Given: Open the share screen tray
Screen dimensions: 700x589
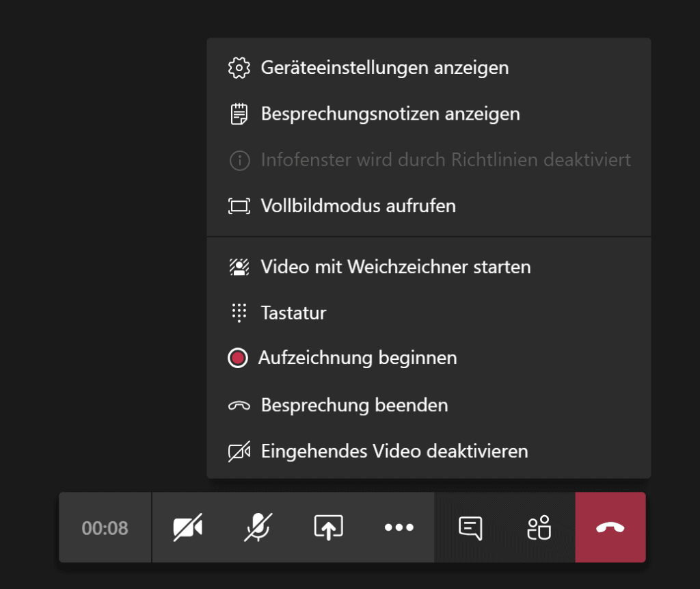Looking at the screenshot, I should tap(329, 527).
